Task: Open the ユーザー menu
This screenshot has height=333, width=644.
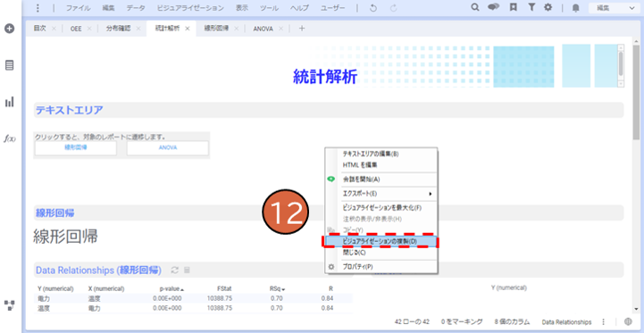Action: pos(332,8)
